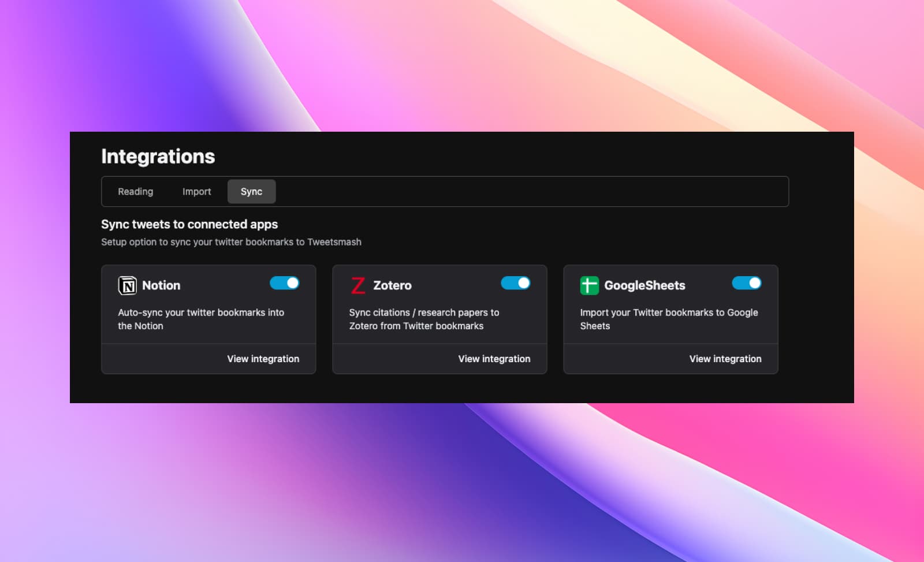Open View integration under Zotero

click(494, 359)
